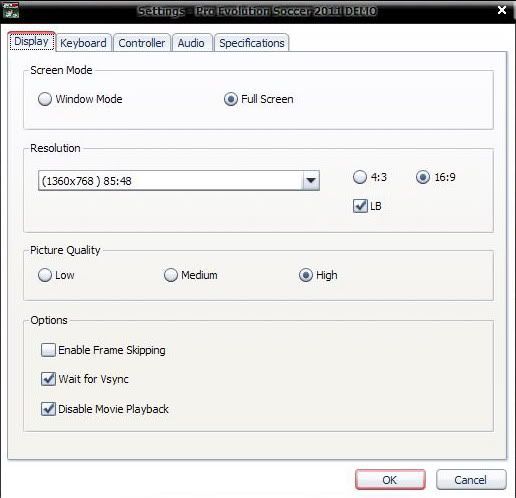Screen dimensions: 516x498
Task: Click the Screen Mode group label
Action: pos(61,70)
